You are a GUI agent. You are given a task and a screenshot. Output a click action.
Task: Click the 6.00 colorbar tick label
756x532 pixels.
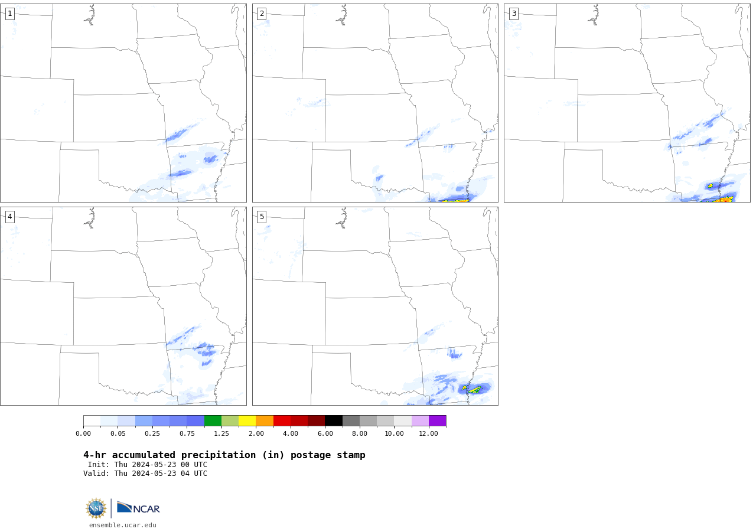click(x=325, y=433)
